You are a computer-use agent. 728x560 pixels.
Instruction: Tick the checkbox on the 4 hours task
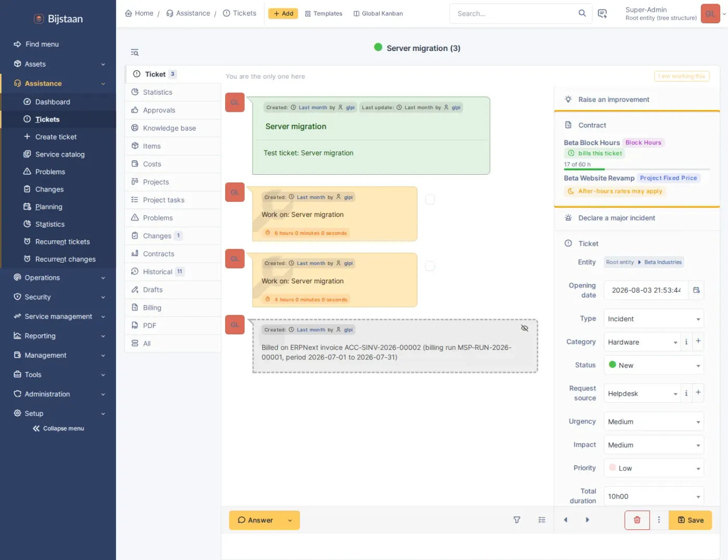[x=430, y=266]
